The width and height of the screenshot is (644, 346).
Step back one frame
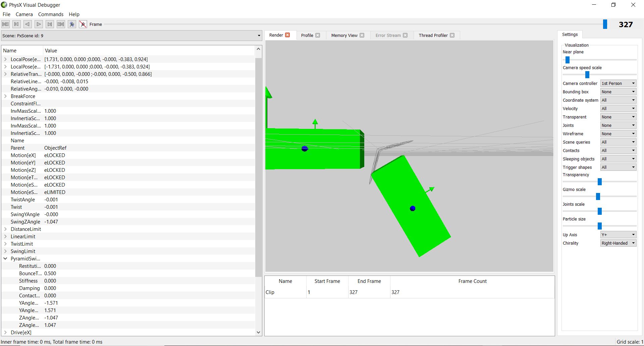27,24
